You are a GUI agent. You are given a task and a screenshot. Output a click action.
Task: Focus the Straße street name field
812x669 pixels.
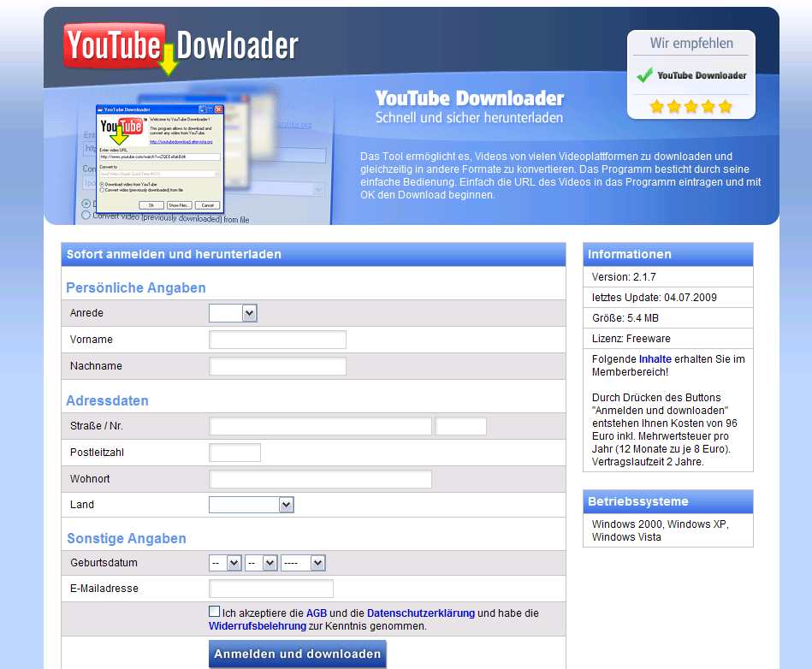click(x=320, y=426)
